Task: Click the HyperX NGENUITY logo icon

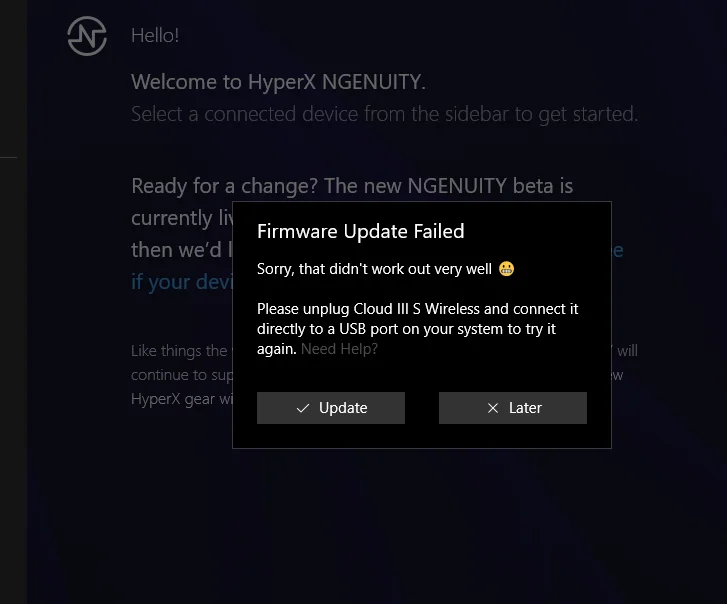Action: pyautogui.click(x=87, y=36)
